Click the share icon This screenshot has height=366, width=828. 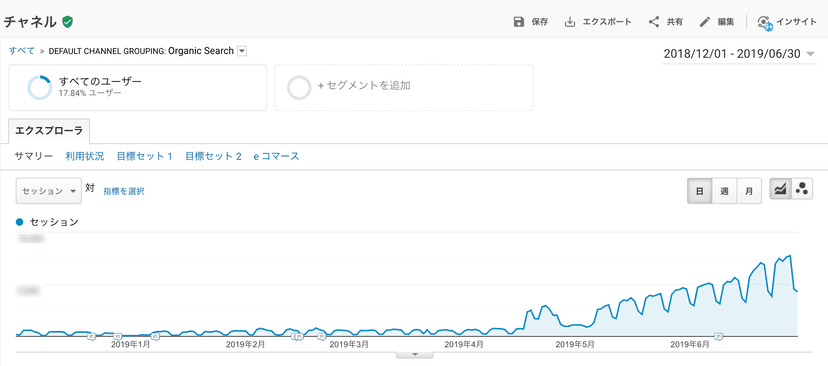[x=654, y=22]
